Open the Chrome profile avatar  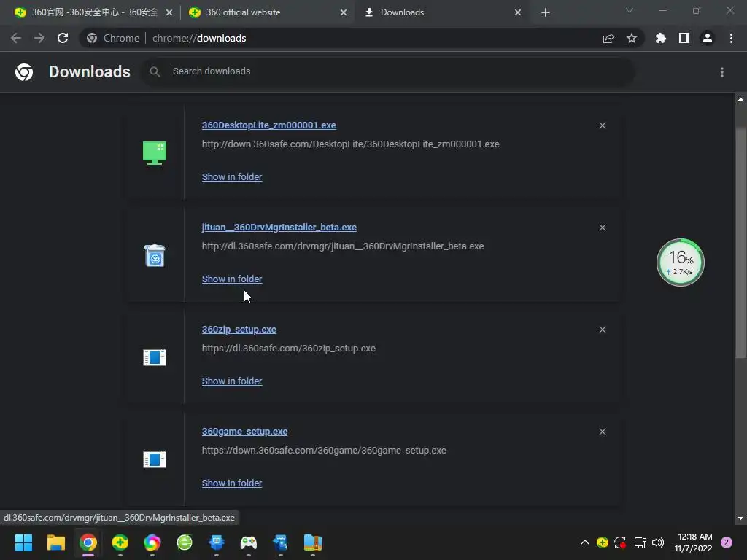pyautogui.click(x=708, y=38)
